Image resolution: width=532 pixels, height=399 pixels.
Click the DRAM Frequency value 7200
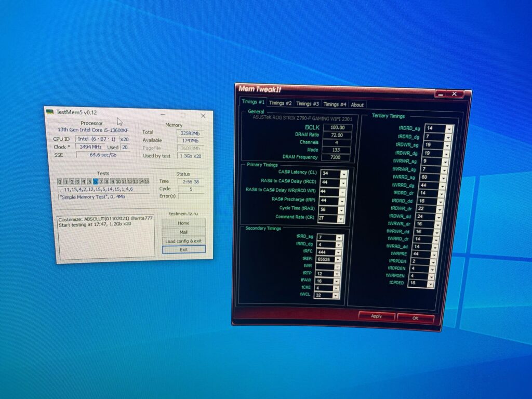335,157
